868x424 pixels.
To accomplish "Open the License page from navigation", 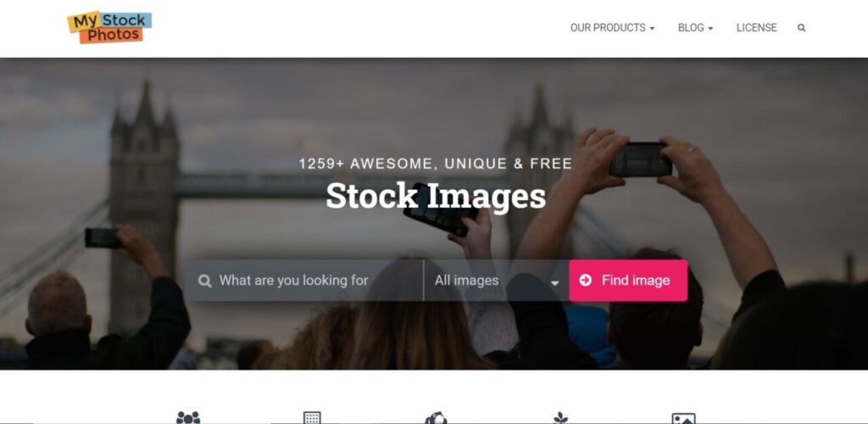I will (x=757, y=28).
